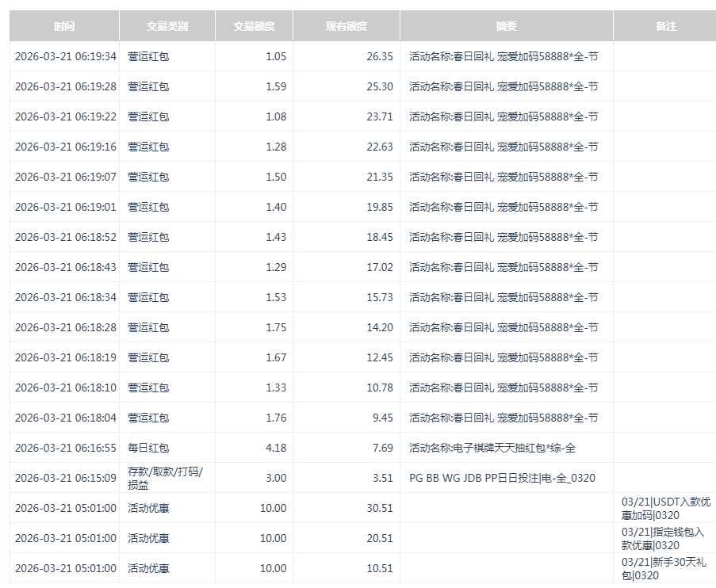Image resolution: width=716 pixels, height=588 pixels.
Task: Click the 时间 column header
Action: point(64,25)
